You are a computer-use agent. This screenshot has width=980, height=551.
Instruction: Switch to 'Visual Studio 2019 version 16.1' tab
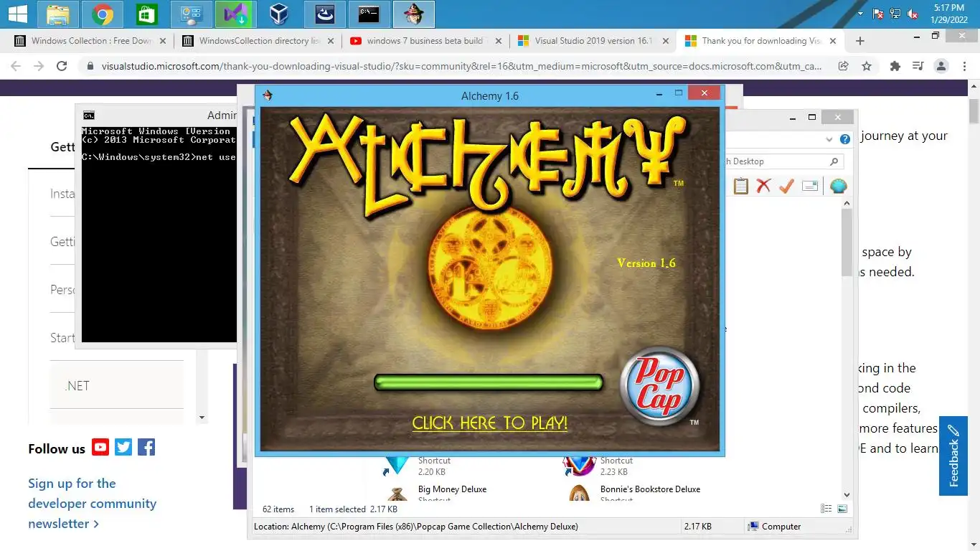593,41
